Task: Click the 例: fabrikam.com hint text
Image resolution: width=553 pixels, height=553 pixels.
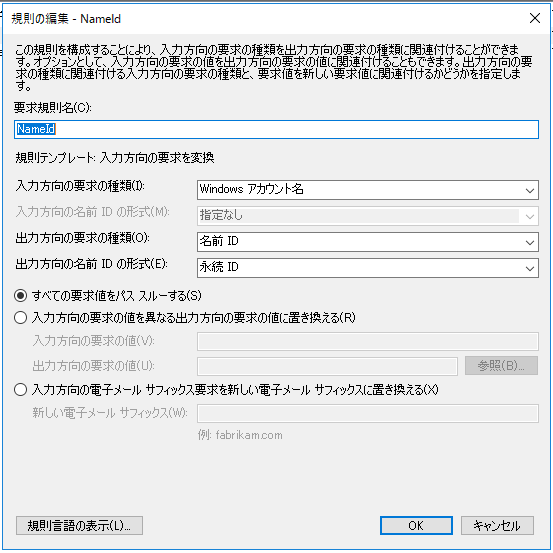Action: (240, 435)
